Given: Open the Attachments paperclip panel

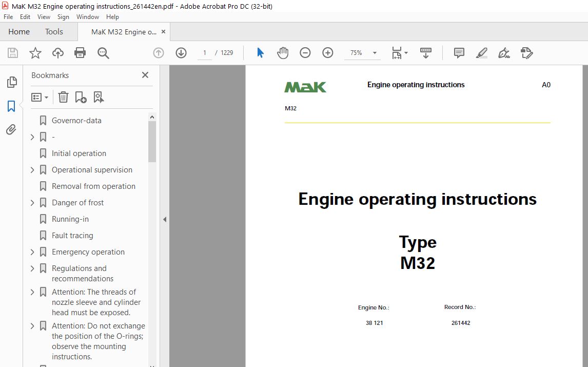Looking at the screenshot, I should pyautogui.click(x=11, y=130).
